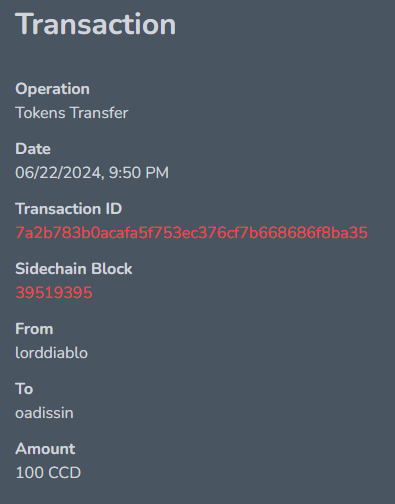This screenshot has height=504, width=395.
Task: Click the Tokens Transfer value
Action: (x=72, y=113)
